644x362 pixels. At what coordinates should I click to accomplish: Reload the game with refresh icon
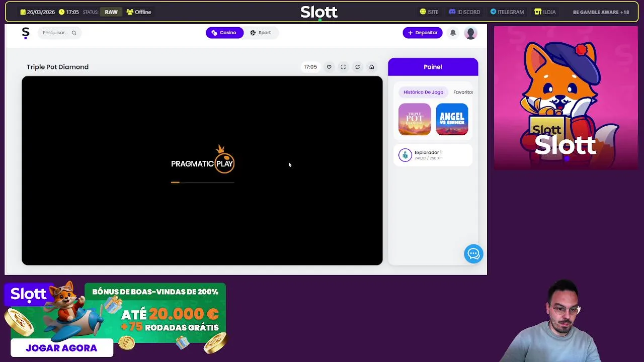(357, 67)
